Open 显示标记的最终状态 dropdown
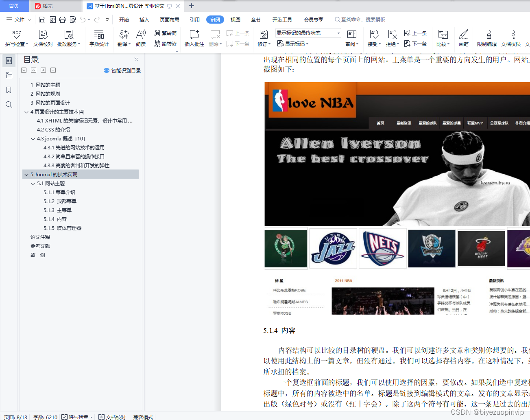Image resolution: width=530 pixels, height=420 pixels. point(308,33)
